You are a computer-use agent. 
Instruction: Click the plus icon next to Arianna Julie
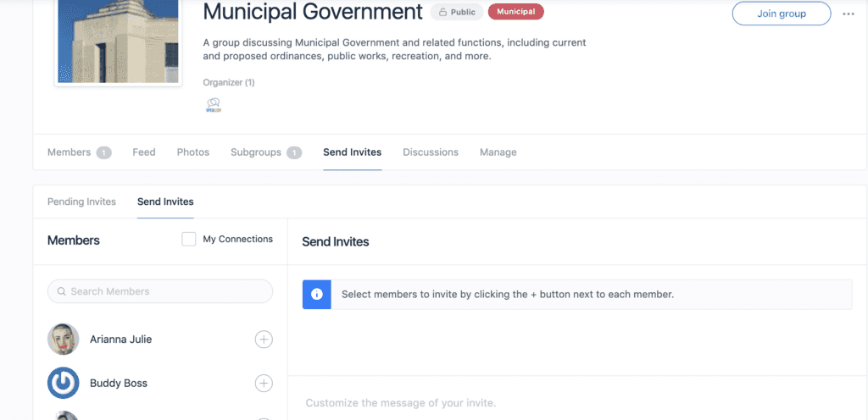pyautogui.click(x=264, y=340)
